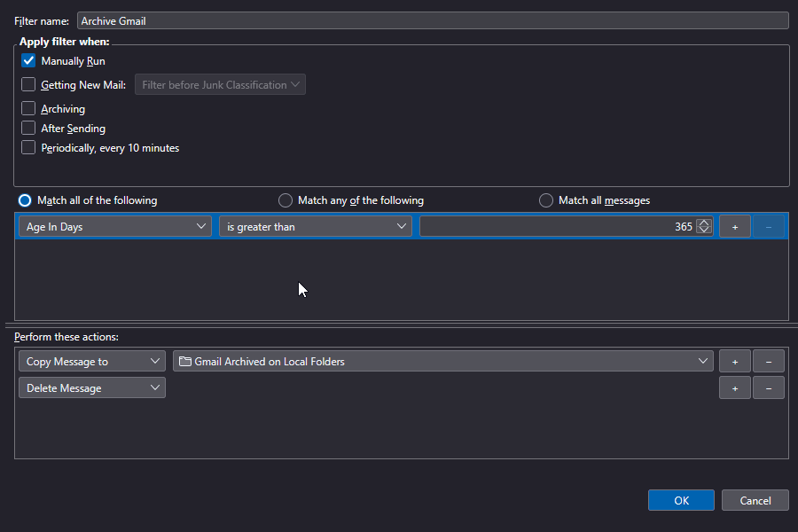Enable Periodically, every 10 minutes
The width and height of the screenshot is (798, 532).
pos(28,147)
